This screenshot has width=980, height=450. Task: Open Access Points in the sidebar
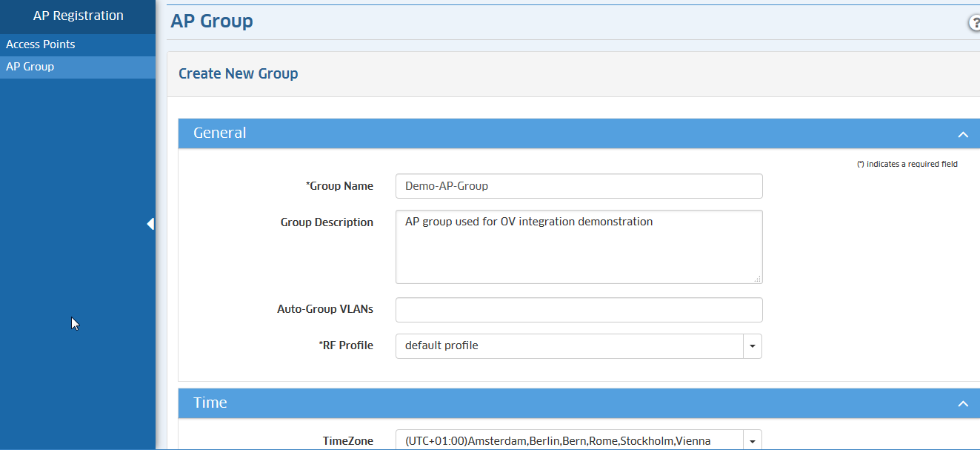(x=41, y=44)
